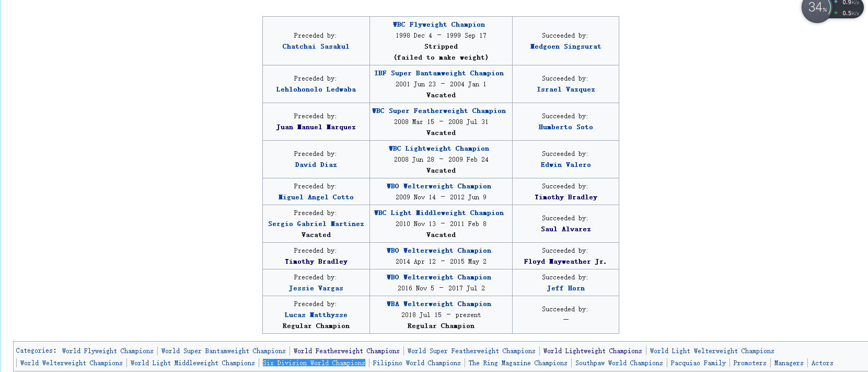Go to World Featherweight Champions category
868x372 pixels.
pyautogui.click(x=346, y=351)
